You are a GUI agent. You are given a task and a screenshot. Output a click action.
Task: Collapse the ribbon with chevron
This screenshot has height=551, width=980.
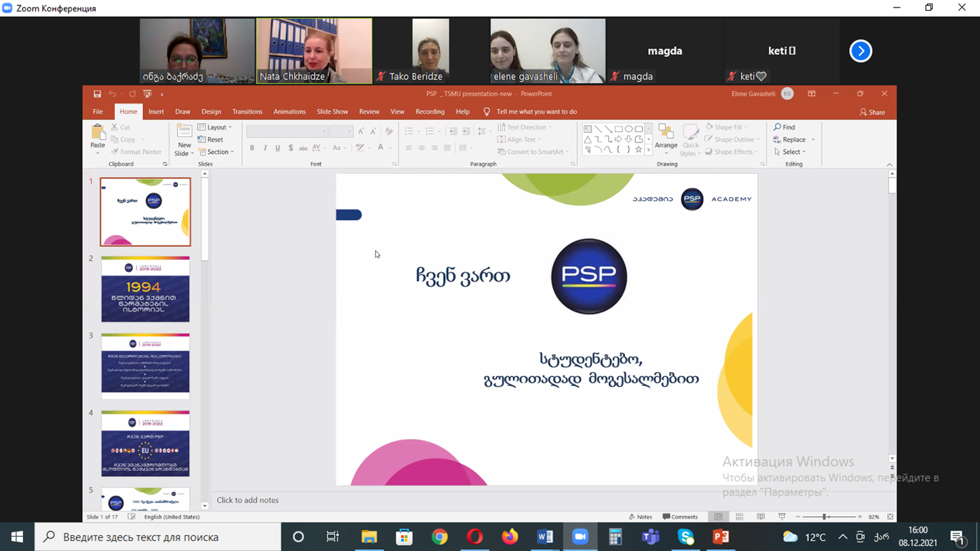coord(890,164)
